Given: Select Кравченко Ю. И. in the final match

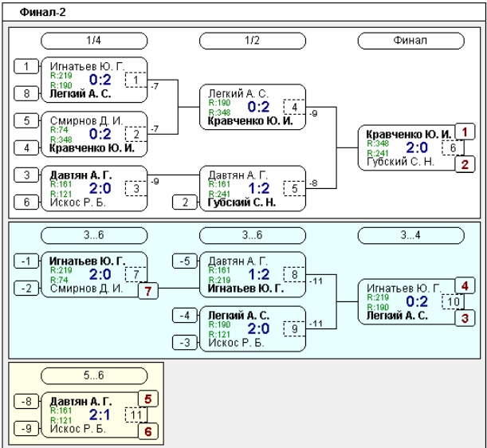Looking at the screenshot, I should [x=409, y=134].
